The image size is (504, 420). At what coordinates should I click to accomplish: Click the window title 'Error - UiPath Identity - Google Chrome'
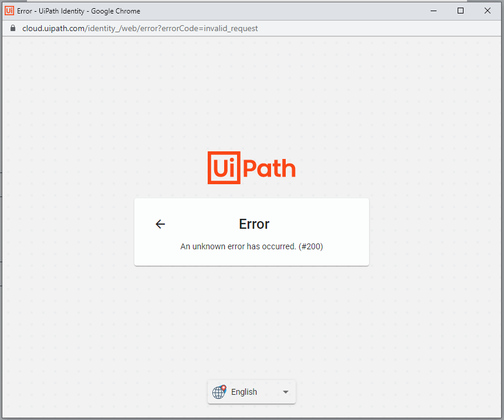pos(79,11)
